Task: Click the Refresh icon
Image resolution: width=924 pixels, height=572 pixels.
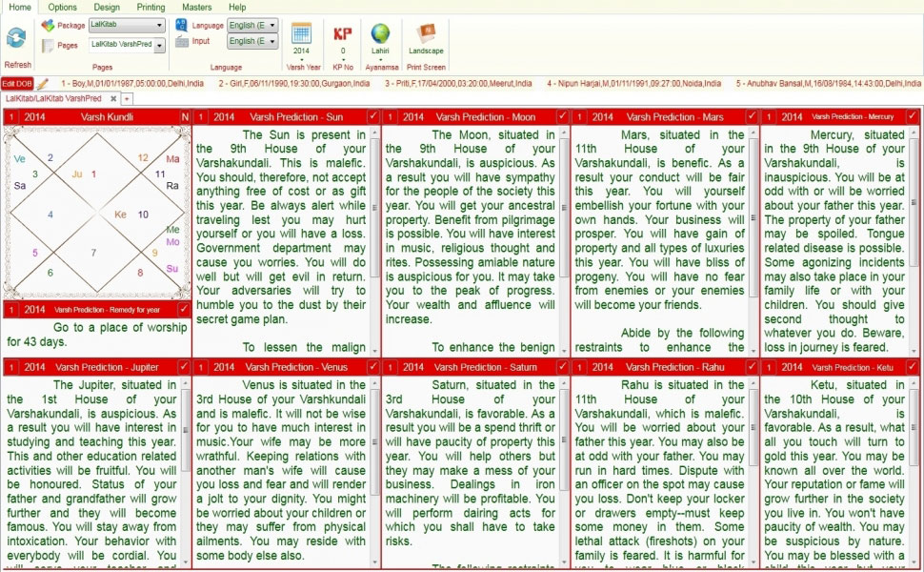Action: coord(16,38)
